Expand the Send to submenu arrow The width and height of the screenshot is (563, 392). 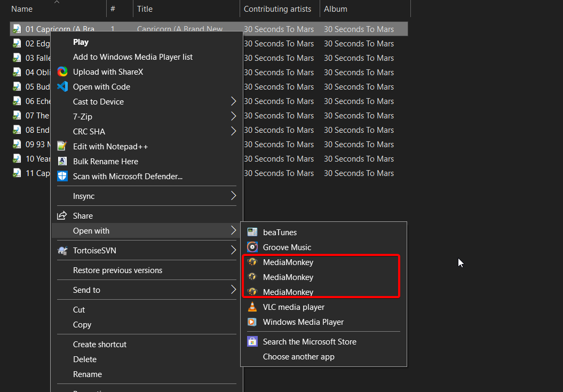click(233, 290)
